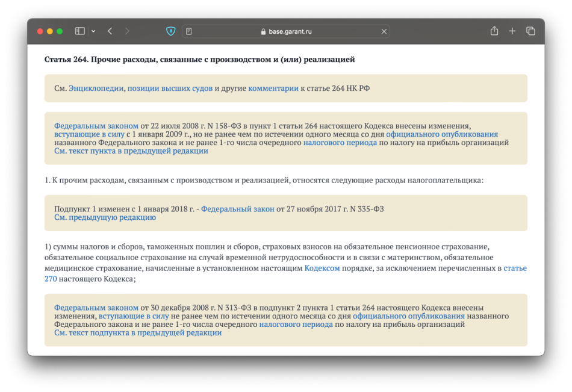Open the privacy shield extension icon
Viewport: 572px width, 392px height.
coord(171,31)
